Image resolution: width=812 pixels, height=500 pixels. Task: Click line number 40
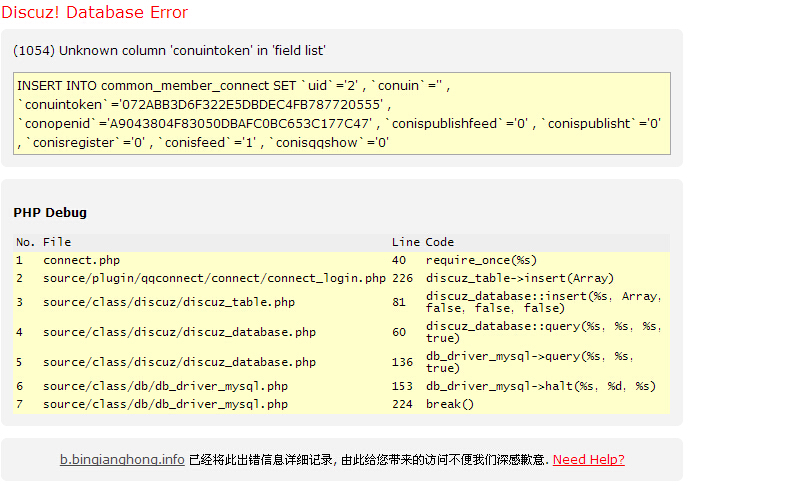pos(399,260)
